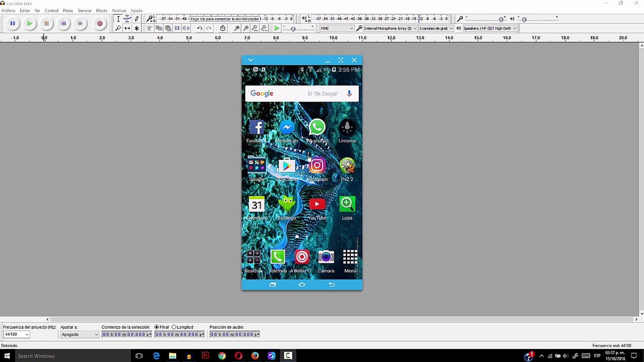The width and height of the screenshot is (644, 362).
Task: Open the Sync-Lock tracks clock icon
Action: tap(223, 28)
